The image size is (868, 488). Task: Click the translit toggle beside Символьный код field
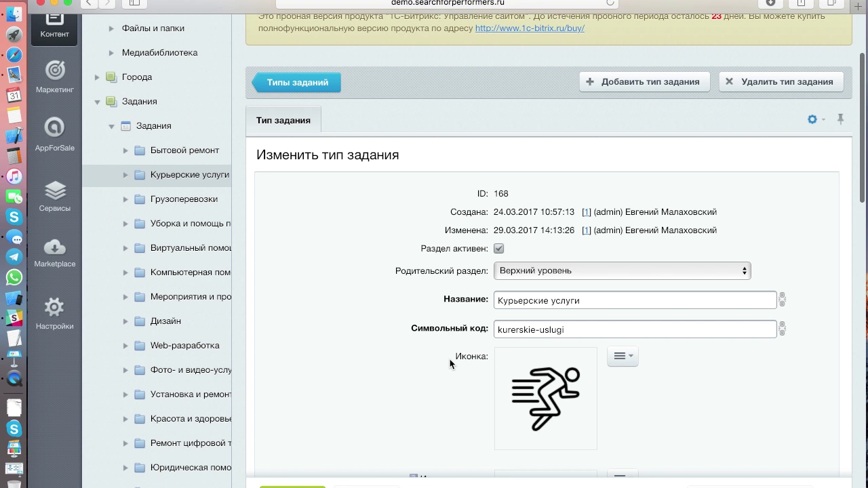coord(782,329)
